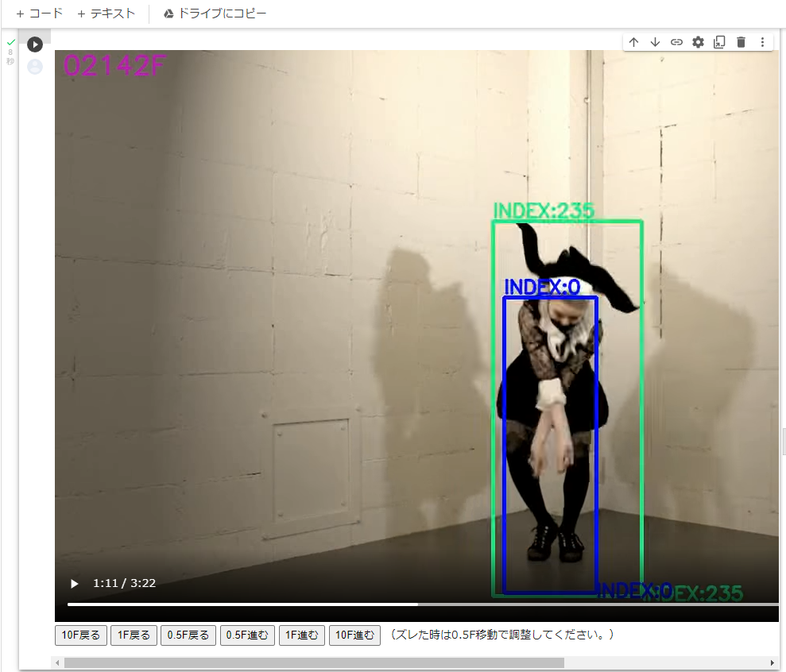Move cell up with arrow icon
This screenshot has width=786, height=672.
pos(633,42)
